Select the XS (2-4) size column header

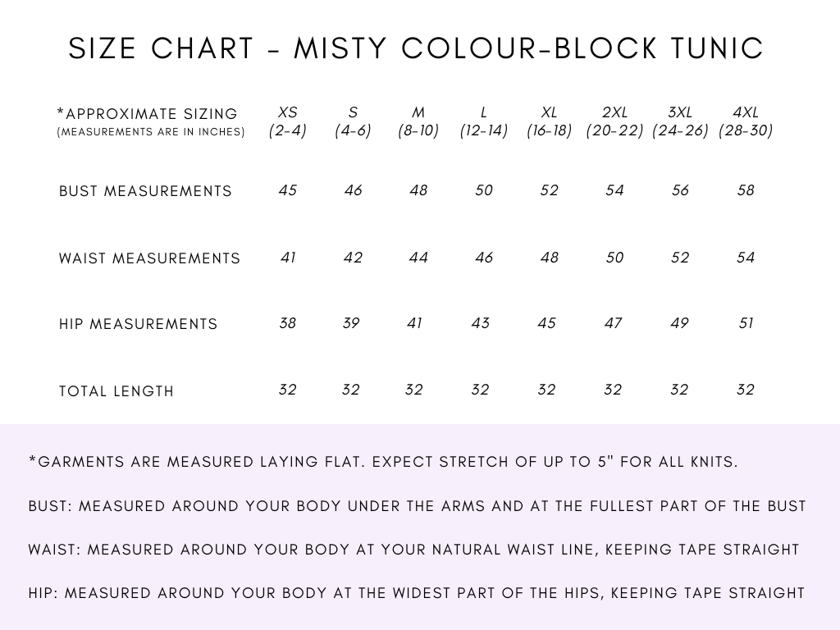288,121
